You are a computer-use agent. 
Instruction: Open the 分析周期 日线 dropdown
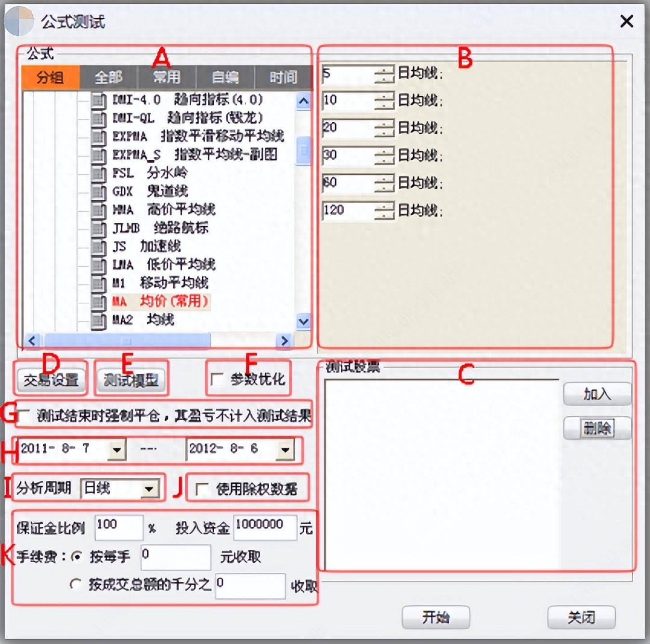(149, 489)
